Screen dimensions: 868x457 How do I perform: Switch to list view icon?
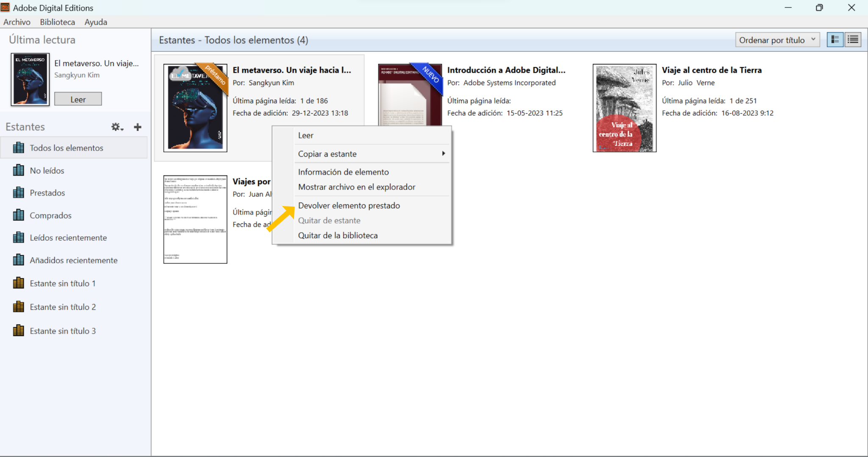pos(853,40)
